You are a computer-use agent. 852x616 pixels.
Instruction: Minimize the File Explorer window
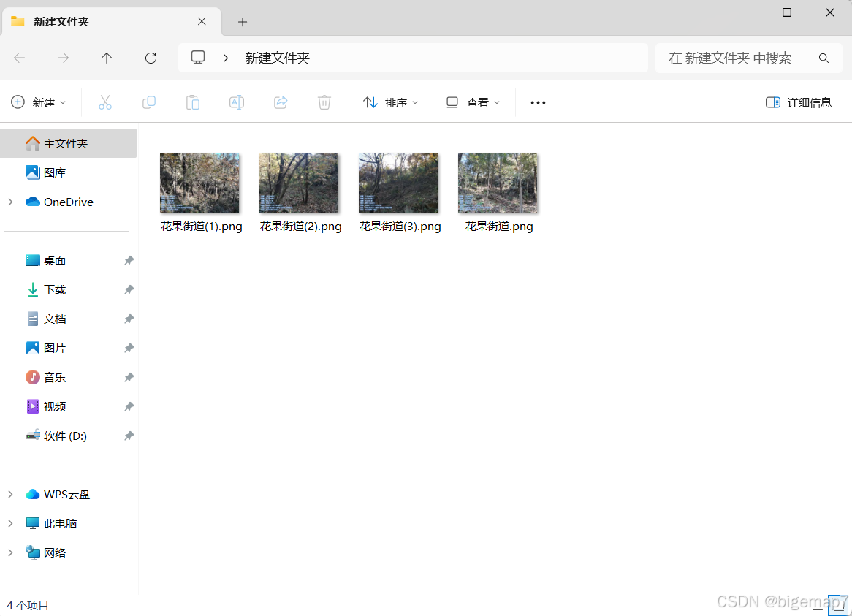click(x=745, y=12)
